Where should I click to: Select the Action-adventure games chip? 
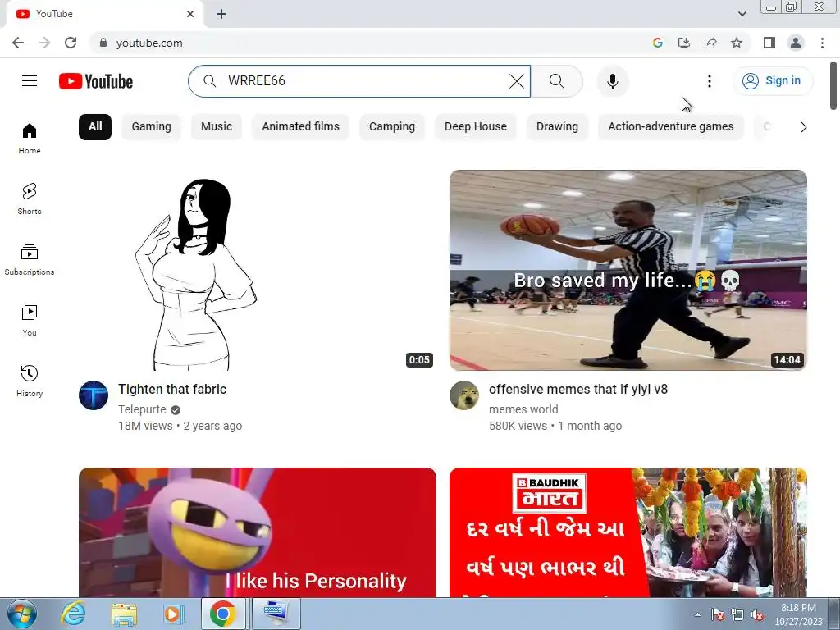671,127
